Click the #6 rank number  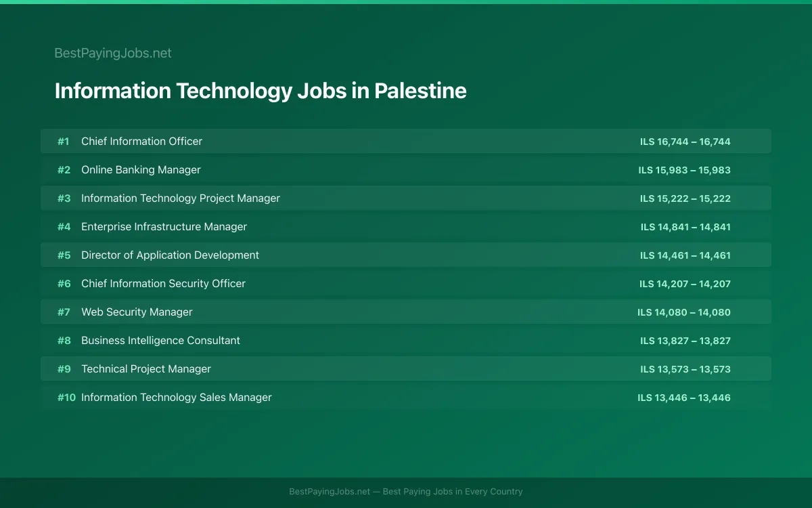coord(64,284)
